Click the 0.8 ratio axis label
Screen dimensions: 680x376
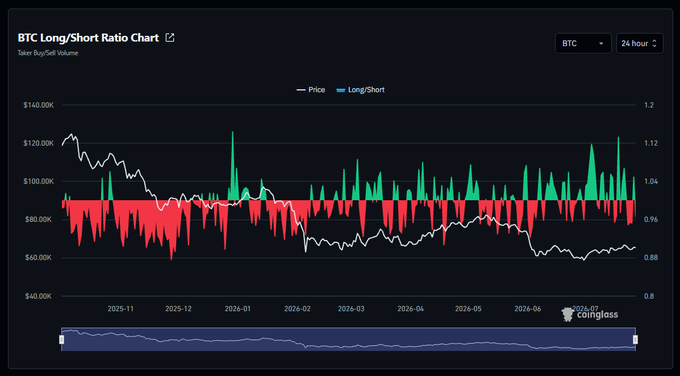[x=649, y=296]
